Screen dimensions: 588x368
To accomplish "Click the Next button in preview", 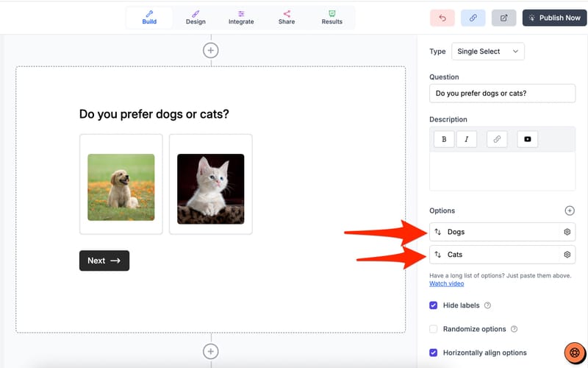I will [x=104, y=261].
